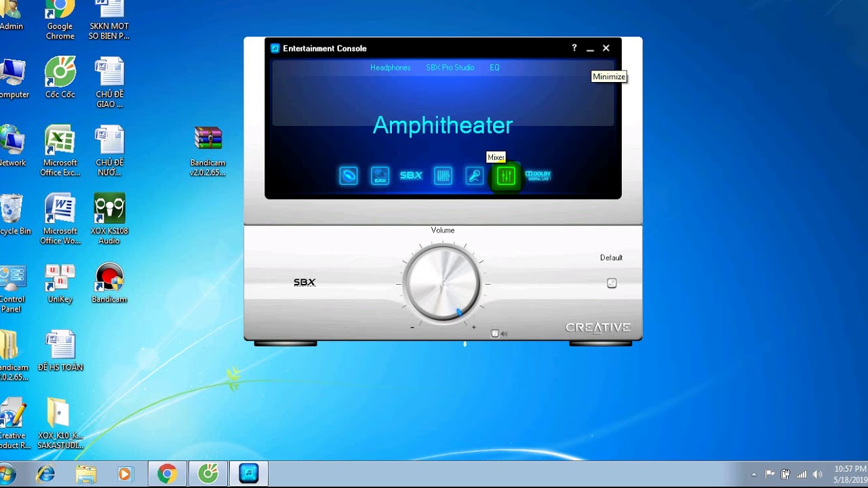
Task: Select the XOX KS108 Audio desktop shortcut
Action: 109,220
